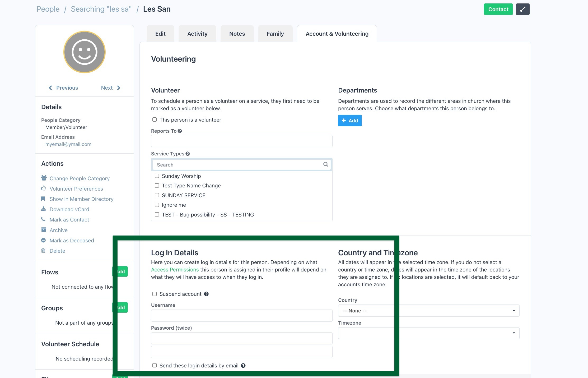Click help icon beside send login email

(x=243, y=366)
